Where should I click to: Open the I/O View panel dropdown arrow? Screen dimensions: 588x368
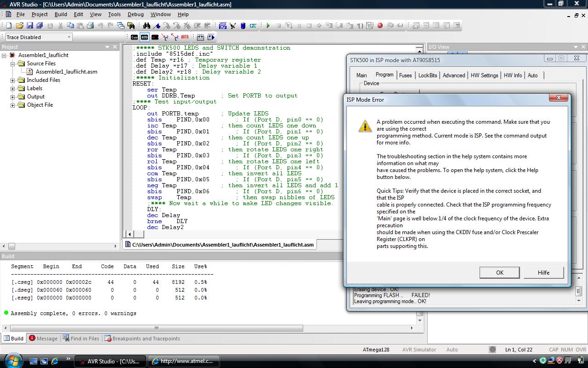point(576,47)
